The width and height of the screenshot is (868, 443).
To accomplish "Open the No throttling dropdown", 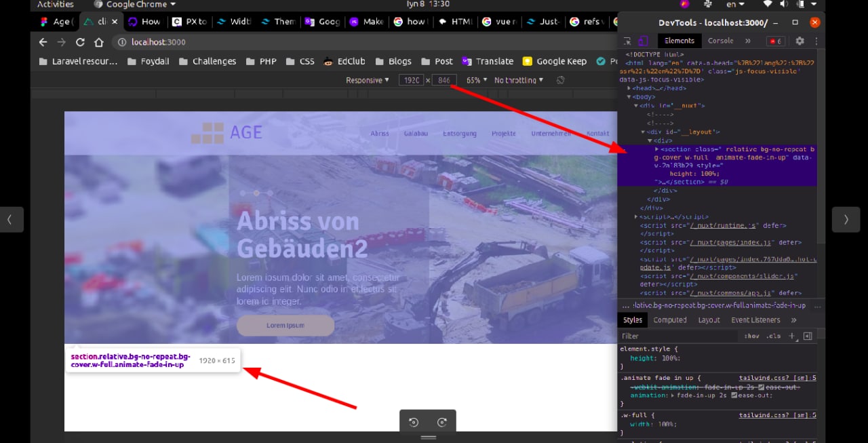I will tap(519, 80).
